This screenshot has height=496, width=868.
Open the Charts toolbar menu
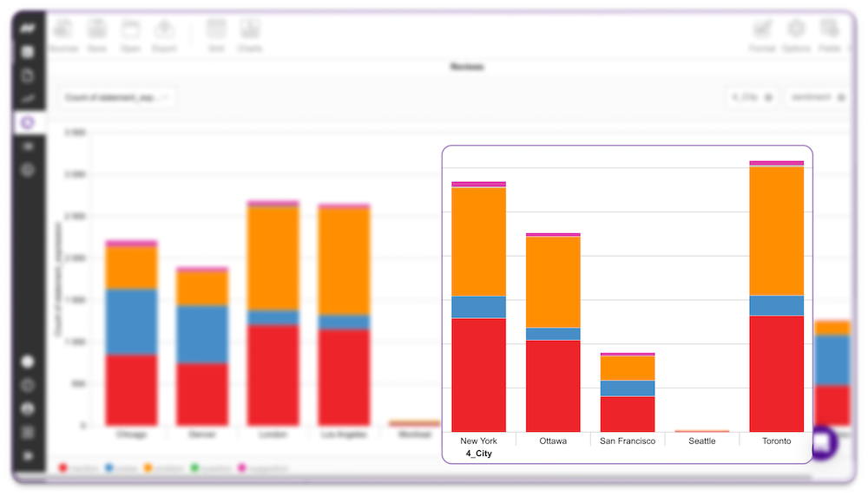[250, 36]
